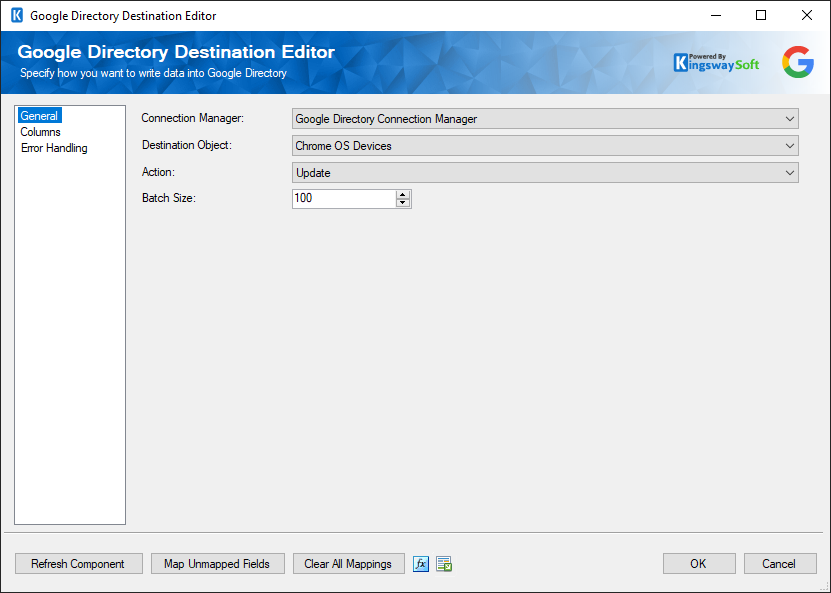Click the KingswaySoft logo in the banner
The image size is (831, 593).
[x=716, y=63]
